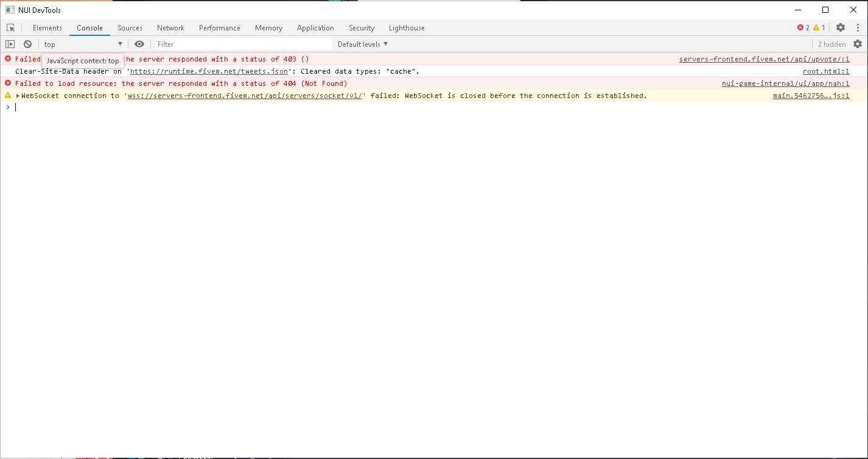Viewport: 868px width, 459px height.
Task: Open the Lighthouse tab
Action: (407, 28)
